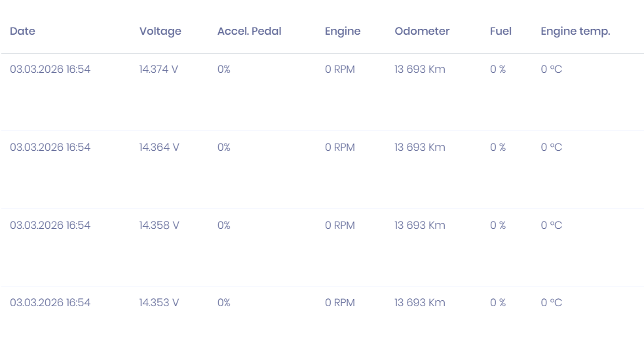Select the Accel. Pedal column header
This screenshot has width=644, height=337.
(249, 31)
